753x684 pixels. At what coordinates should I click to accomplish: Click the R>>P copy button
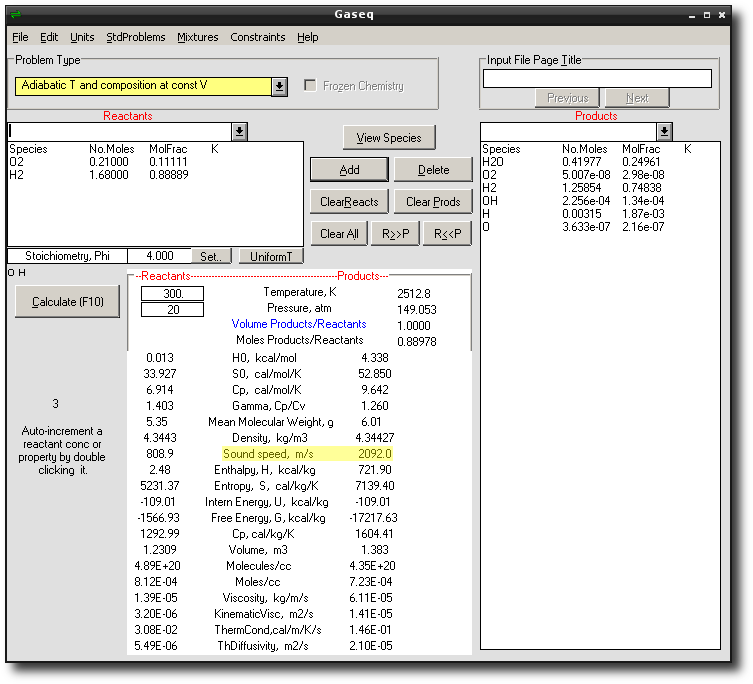(396, 233)
